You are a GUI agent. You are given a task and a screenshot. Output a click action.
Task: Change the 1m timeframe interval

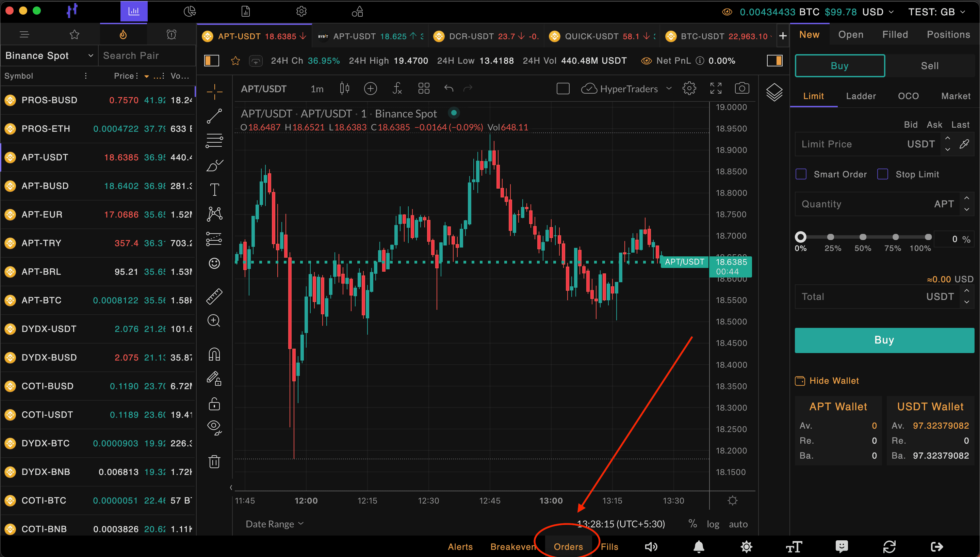(317, 89)
